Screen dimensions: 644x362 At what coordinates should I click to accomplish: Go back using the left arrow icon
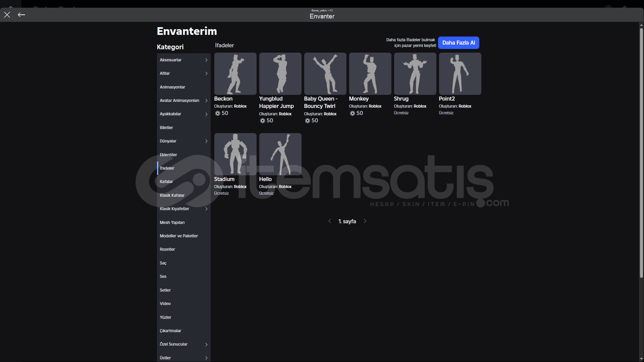tap(21, 15)
